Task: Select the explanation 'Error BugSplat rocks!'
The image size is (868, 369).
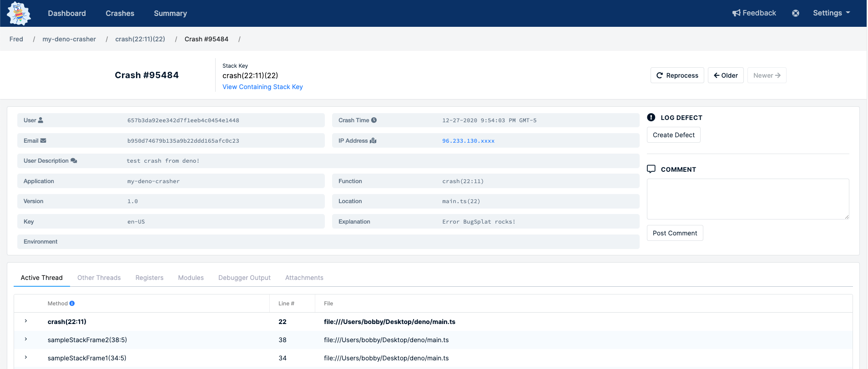Action: (479, 222)
